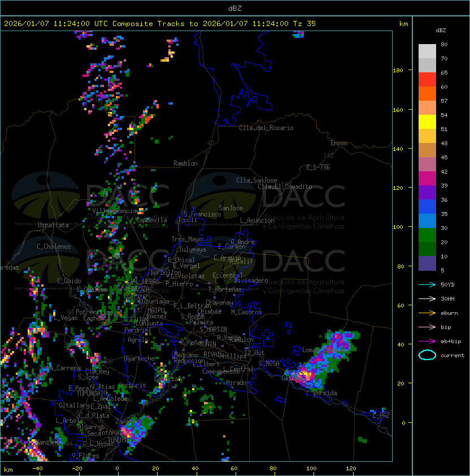470x476 pixels.
Task: Click the 'eb+bip' legend label
Action: tap(451, 341)
